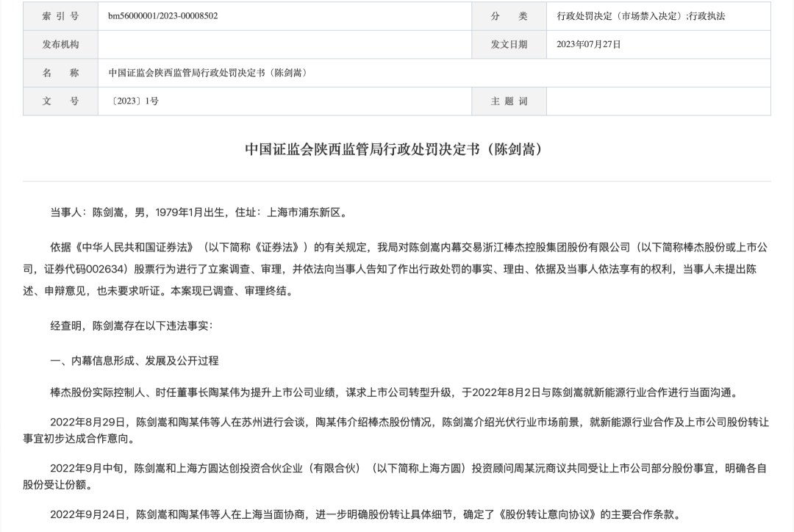
Task: Click the 名称 label cell
Action: click(x=60, y=73)
